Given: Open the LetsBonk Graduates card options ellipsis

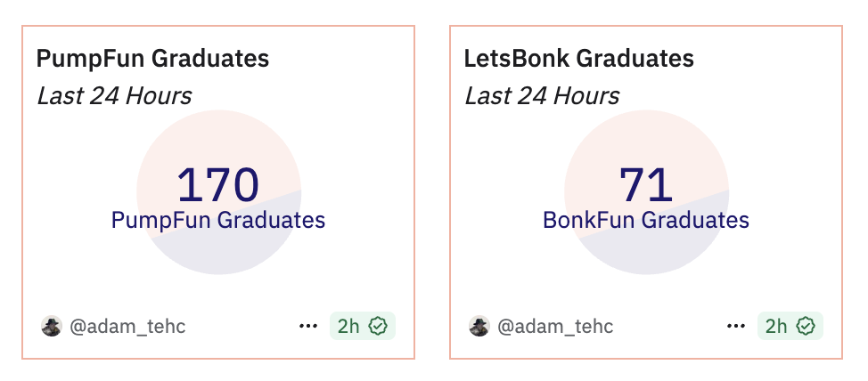Looking at the screenshot, I should tap(736, 326).
